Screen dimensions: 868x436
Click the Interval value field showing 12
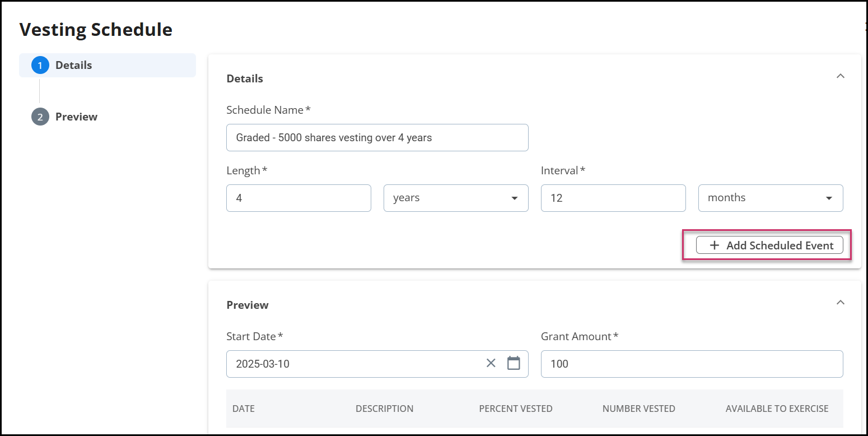tap(613, 198)
